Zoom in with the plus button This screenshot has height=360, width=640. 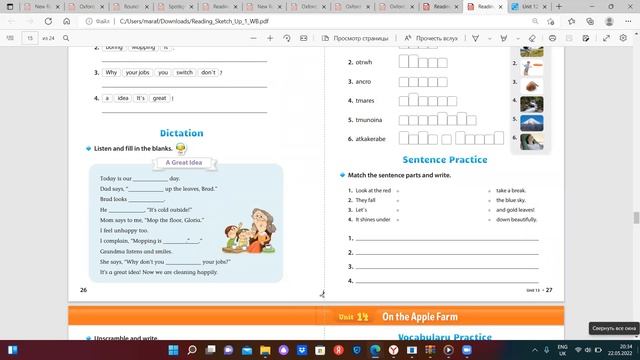(270, 38)
